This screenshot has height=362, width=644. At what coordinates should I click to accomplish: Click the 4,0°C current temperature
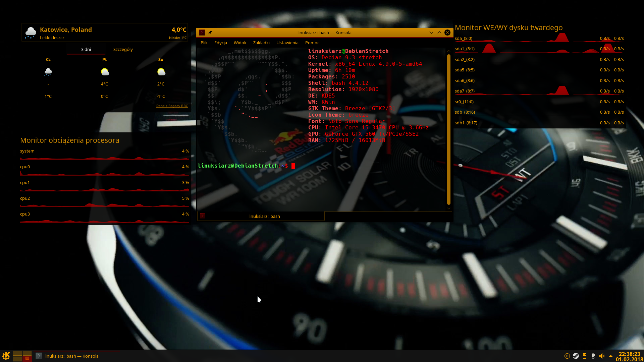point(179,29)
